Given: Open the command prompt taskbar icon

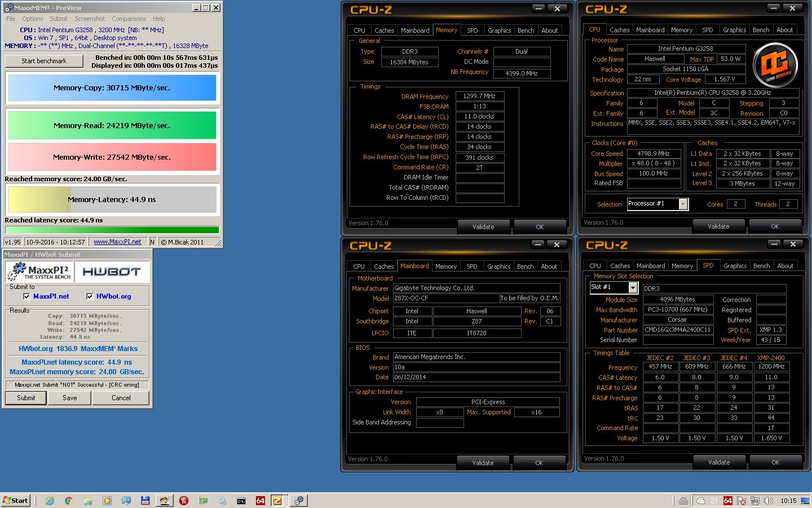Looking at the screenshot, I should point(241,500).
